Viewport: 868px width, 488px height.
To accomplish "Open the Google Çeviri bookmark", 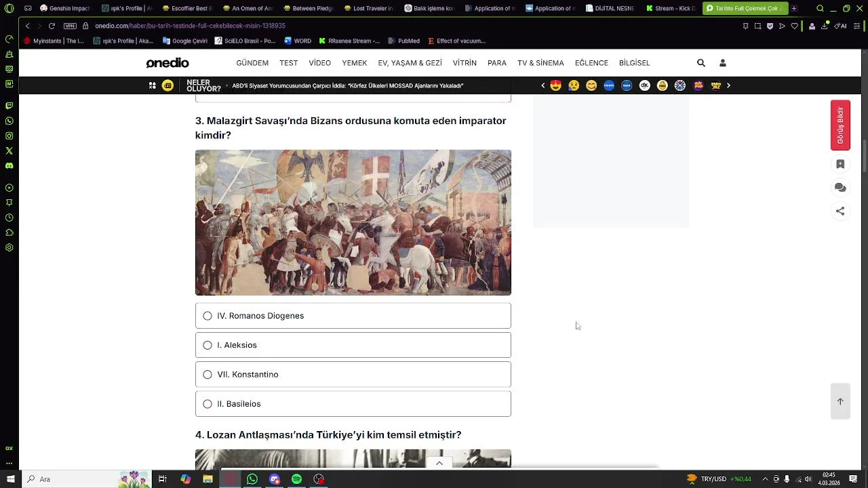I will pos(185,41).
